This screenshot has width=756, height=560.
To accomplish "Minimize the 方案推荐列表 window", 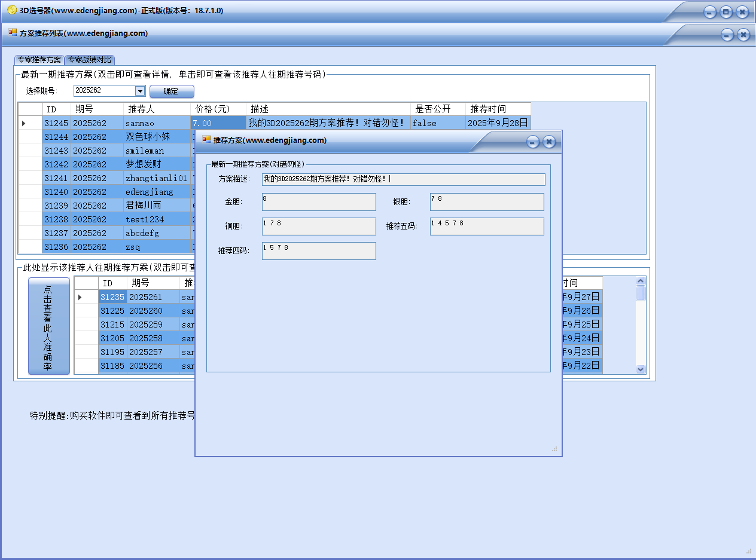I will coord(727,35).
